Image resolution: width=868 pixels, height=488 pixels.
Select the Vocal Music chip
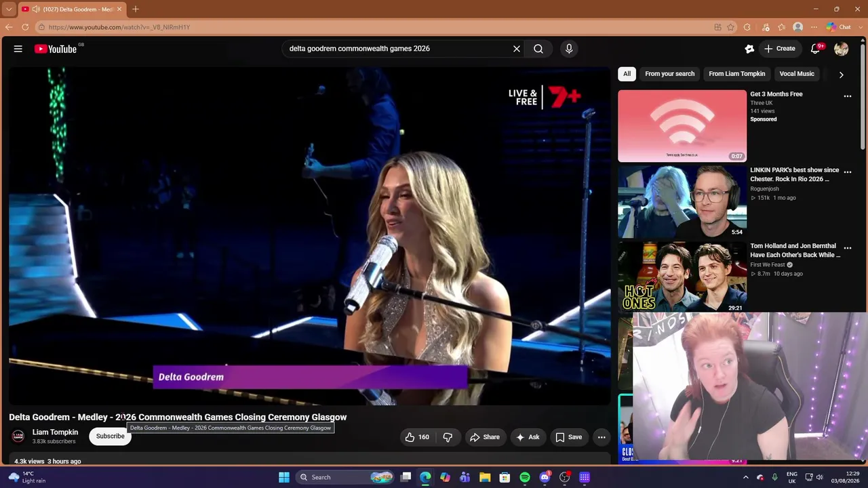(x=797, y=74)
